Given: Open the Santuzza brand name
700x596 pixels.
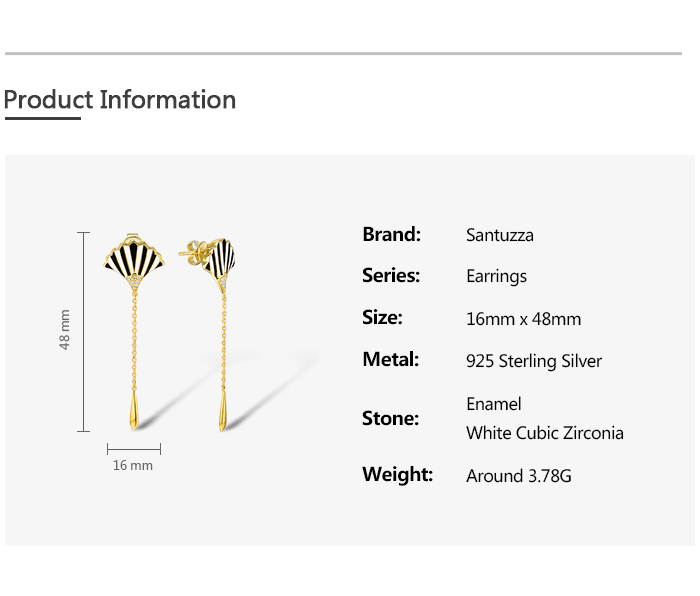Looking at the screenshot, I should point(500,236).
